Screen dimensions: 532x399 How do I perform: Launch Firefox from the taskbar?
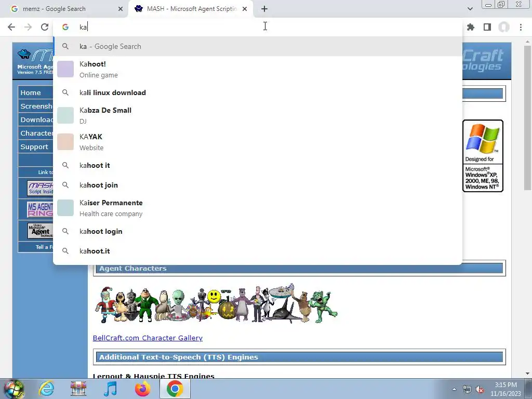point(142,389)
